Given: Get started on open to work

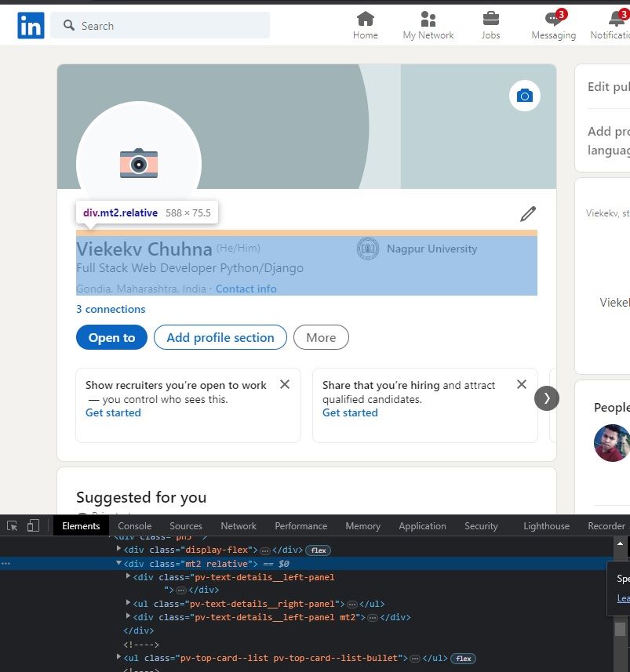Looking at the screenshot, I should 113,412.
